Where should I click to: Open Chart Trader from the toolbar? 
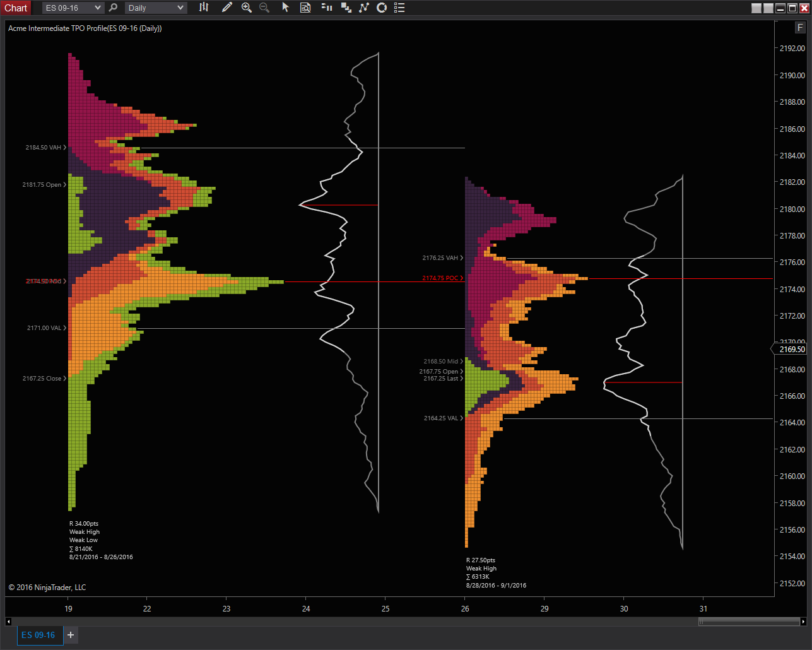click(326, 8)
